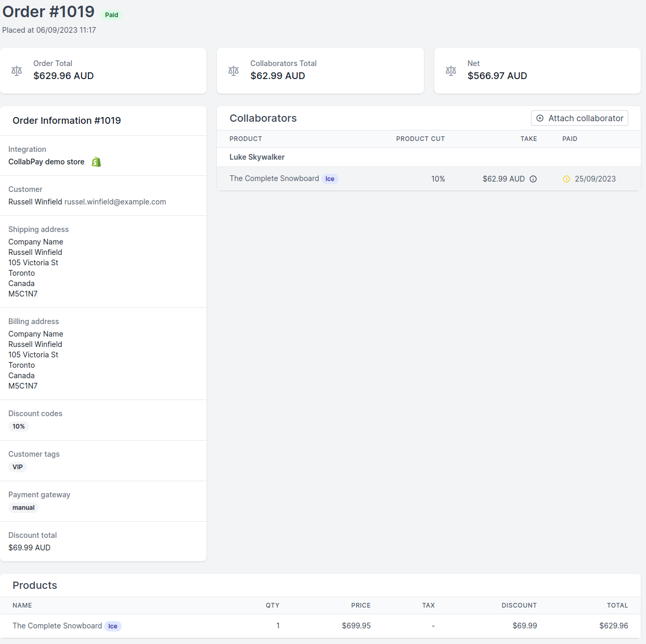Click the $62.99 AUD take amount
This screenshot has width=646, height=644.
pos(503,179)
